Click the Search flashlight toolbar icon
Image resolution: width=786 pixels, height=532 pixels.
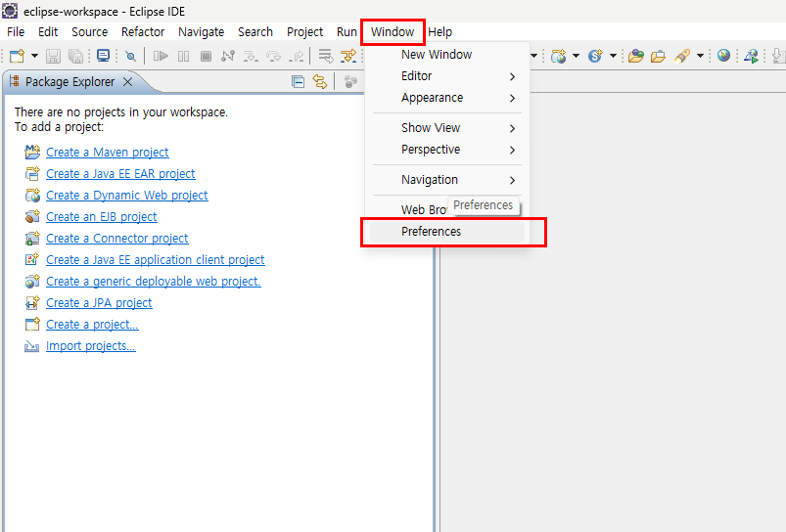click(682, 56)
